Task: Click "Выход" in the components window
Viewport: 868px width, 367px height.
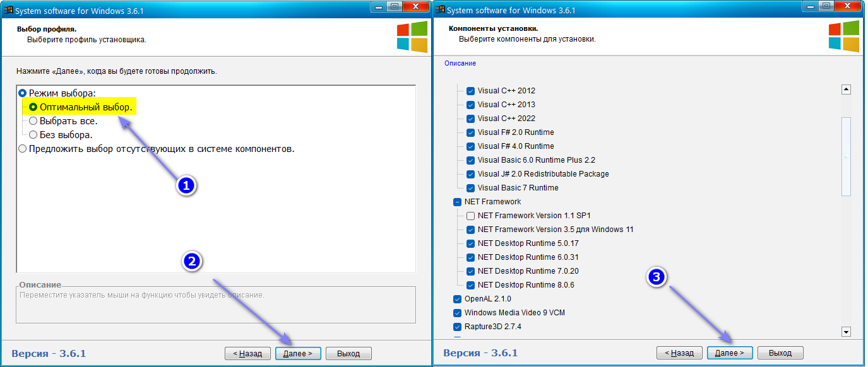Action: [780, 353]
